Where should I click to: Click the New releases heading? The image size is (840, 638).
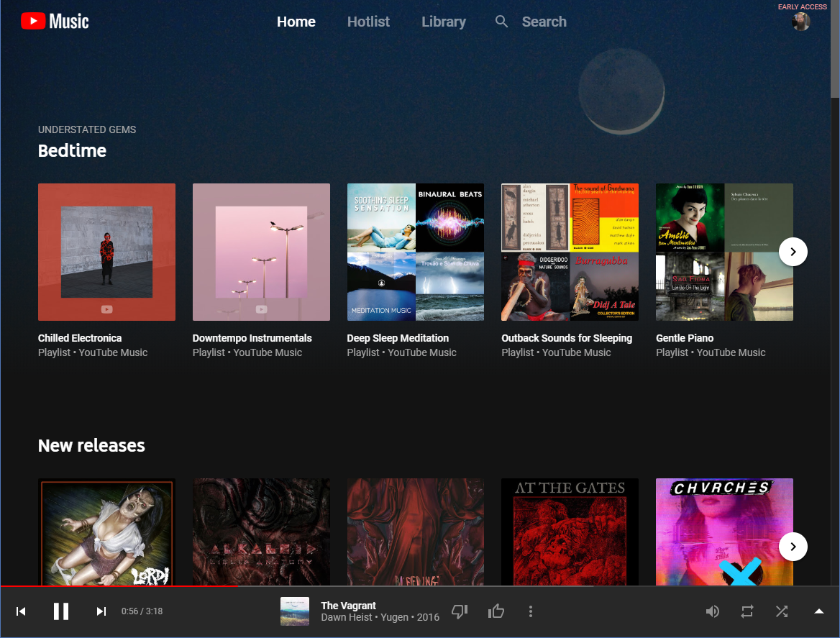(91, 446)
